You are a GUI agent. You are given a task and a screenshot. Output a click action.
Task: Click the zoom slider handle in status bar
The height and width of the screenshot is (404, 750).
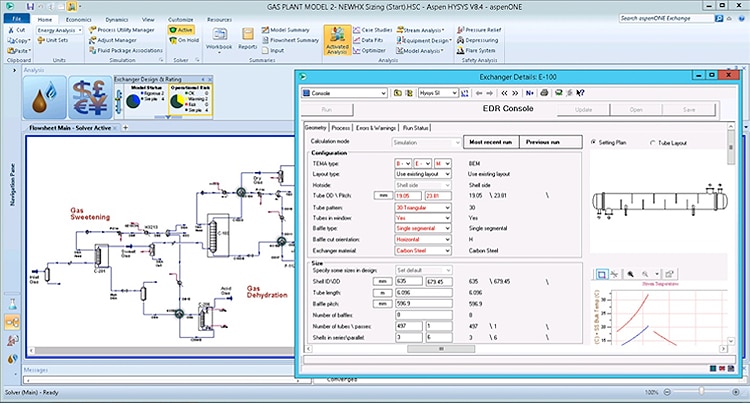pyautogui.click(x=701, y=392)
